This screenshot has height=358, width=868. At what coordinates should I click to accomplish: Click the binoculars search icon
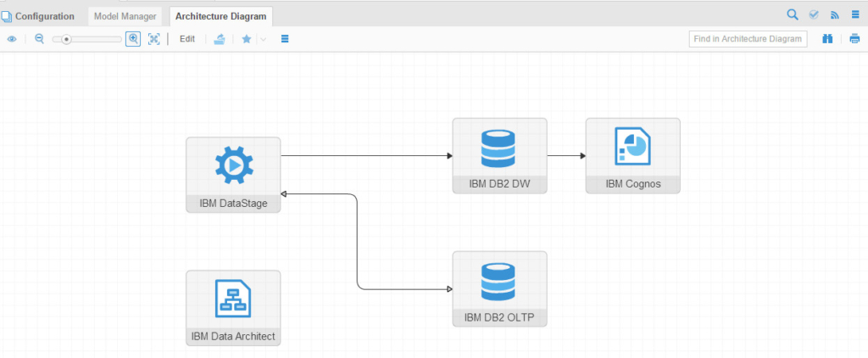pos(827,39)
